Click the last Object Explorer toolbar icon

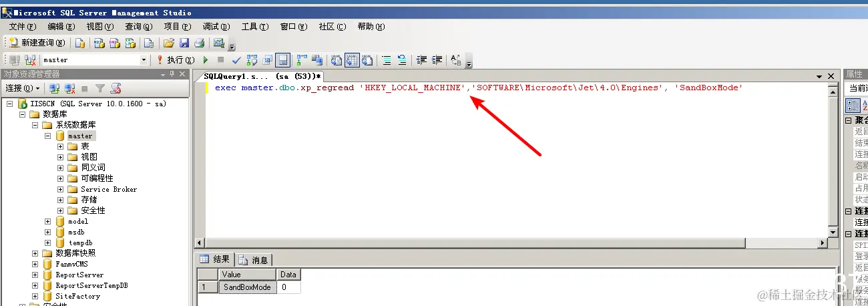[x=115, y=88]
